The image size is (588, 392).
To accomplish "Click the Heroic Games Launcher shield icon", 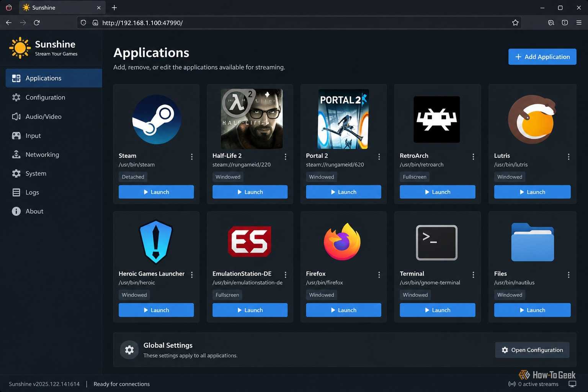I will tap(156, 242).
